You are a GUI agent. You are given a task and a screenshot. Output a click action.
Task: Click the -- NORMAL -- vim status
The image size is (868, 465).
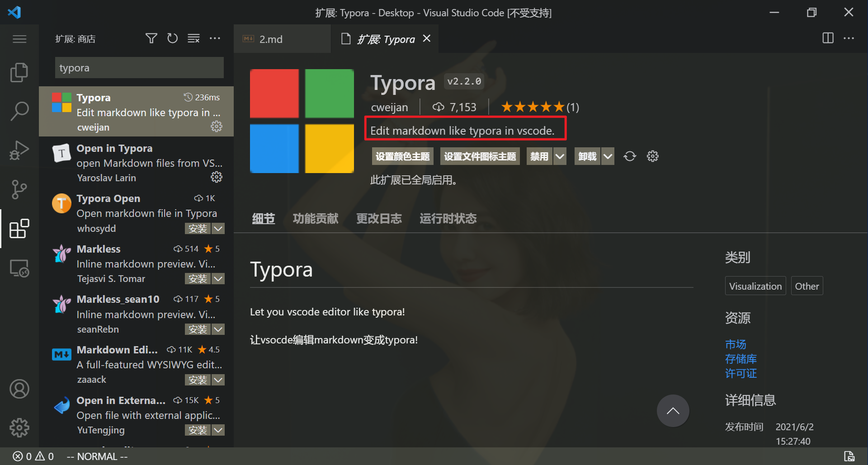[x=97, y=457]
